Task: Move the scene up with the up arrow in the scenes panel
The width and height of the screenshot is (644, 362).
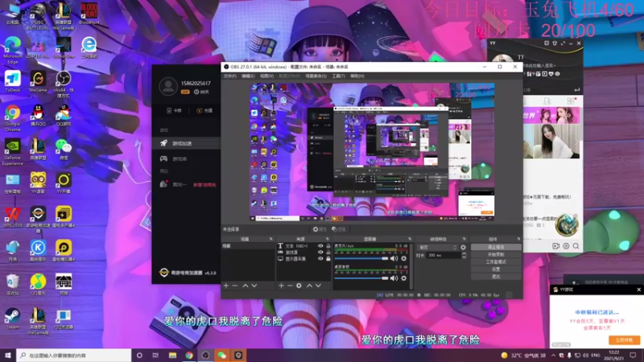Action: pyautogui.click(x=246, y=286)
